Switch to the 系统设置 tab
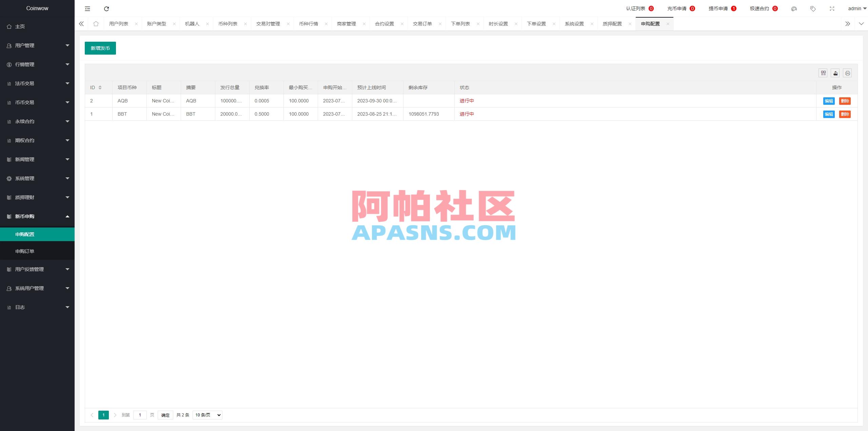This screenshot has height=431, width=868. tap(574, 24)
